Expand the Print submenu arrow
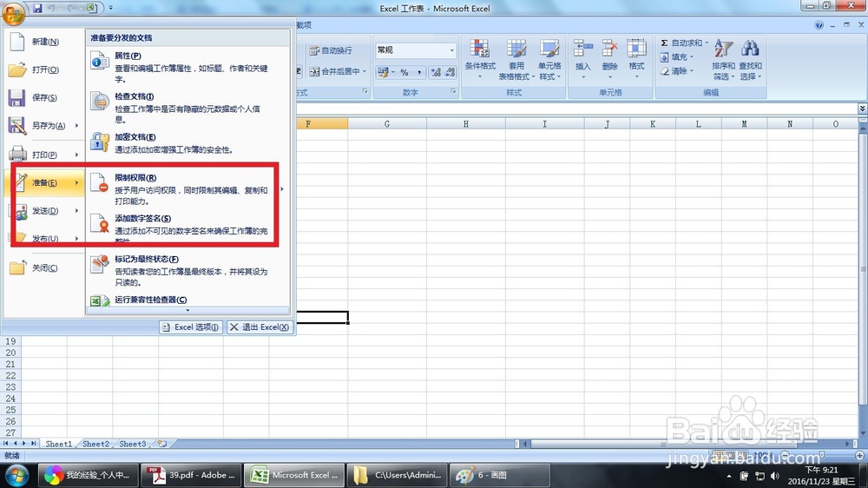This screenshot has height=488, width=868. [77, 155]
